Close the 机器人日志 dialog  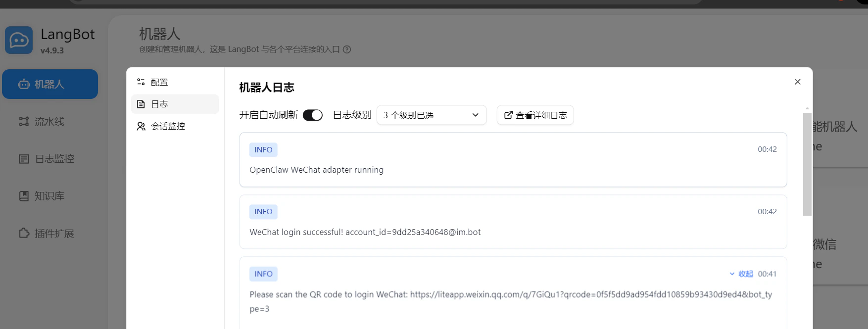(x=797, y=82)
